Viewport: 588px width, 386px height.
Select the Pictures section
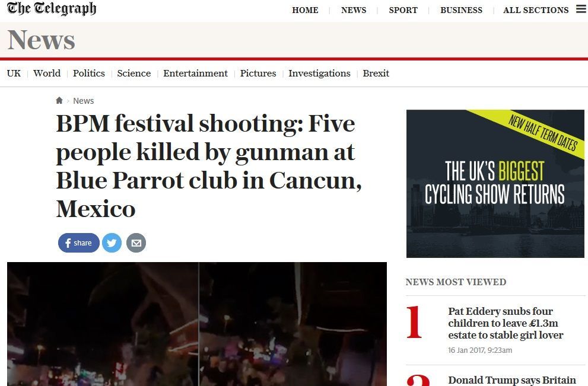pos(258,73)
